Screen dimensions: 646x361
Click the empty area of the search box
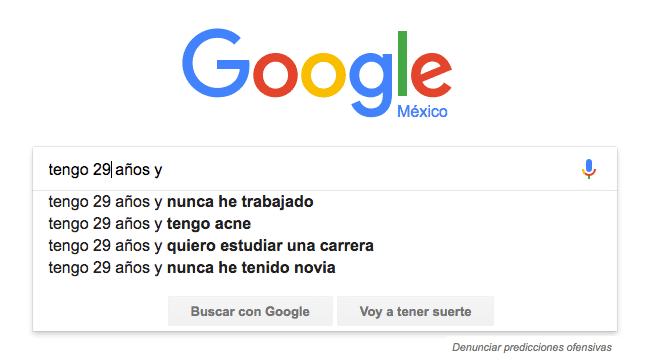371,169
